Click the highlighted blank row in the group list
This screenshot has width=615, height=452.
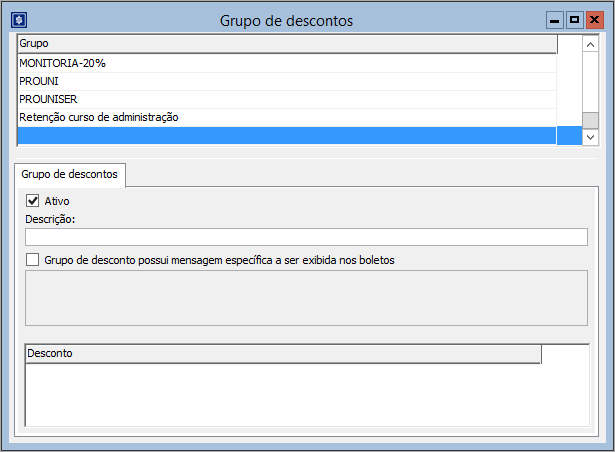click(287, 136)
